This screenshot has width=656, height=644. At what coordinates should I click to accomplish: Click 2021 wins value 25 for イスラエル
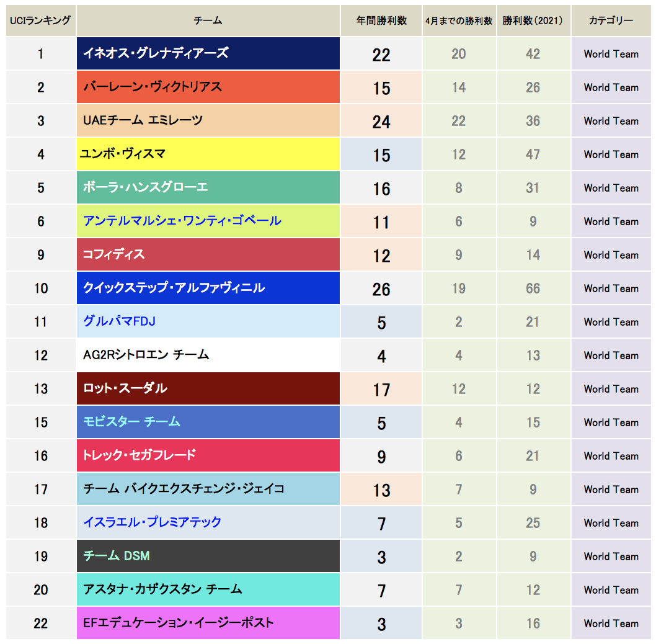coord(533,523)
